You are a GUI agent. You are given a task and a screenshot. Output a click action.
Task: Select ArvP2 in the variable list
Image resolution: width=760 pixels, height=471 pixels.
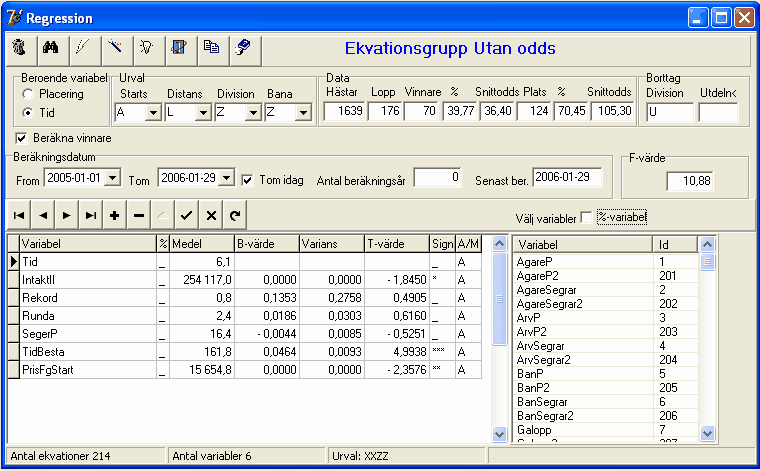(606, 332)
